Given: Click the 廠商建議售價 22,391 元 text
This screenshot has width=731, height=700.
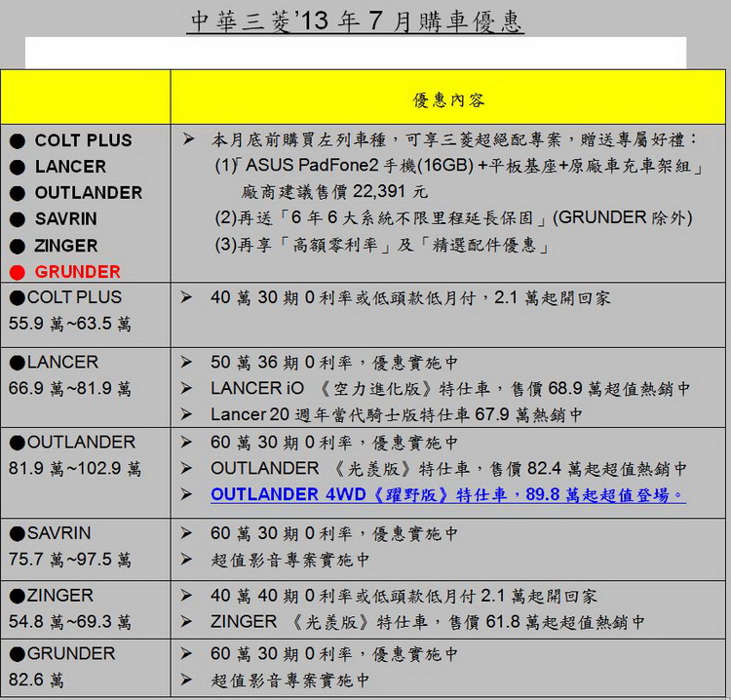Looking at the screenshot, I should (x=334, y=192).
